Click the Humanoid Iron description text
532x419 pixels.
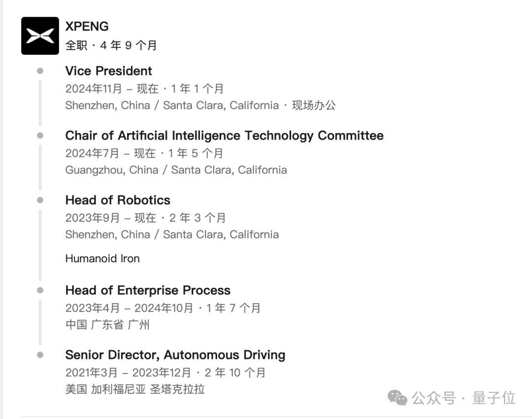pyautogui.click(x=102, y=258)
